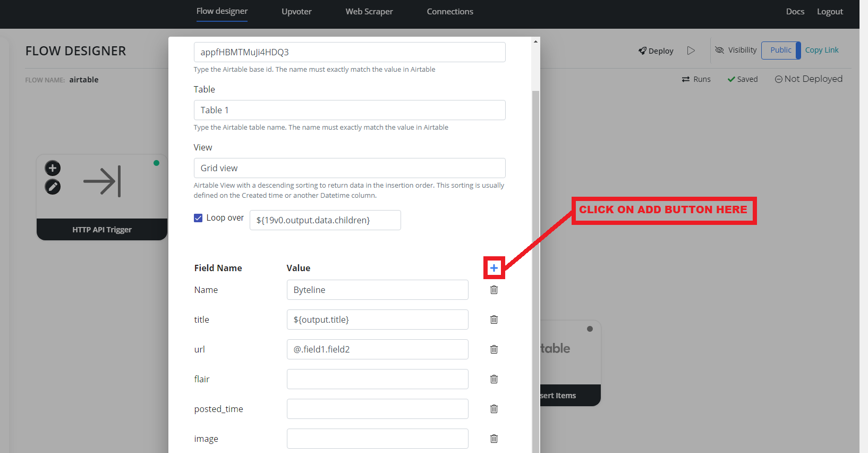The height and width of the screenshot is (453, 868).
Task: Click pencil edit icon on HTTP API Trigger
Action: [53, 187]
